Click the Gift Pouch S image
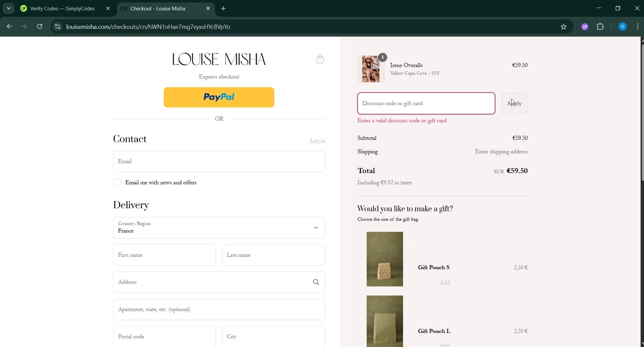The width and height of the screenshot is (644, 347). (385, 259)
